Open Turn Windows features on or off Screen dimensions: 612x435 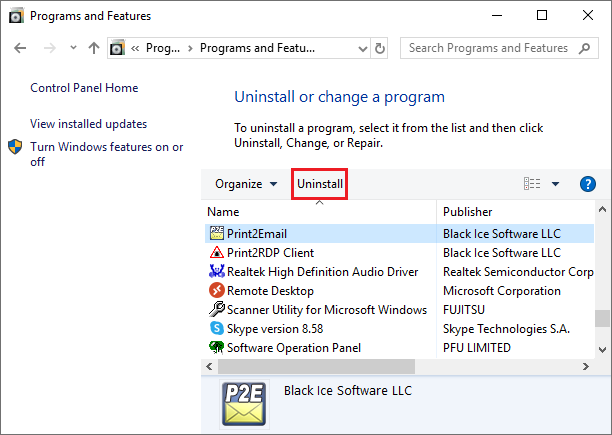pos(107,154)
